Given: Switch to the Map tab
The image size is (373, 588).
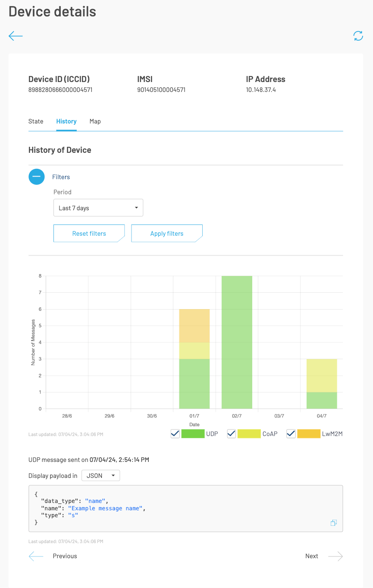Looking at the screenshot, I should pyautogui.click(x=95, y=121).
